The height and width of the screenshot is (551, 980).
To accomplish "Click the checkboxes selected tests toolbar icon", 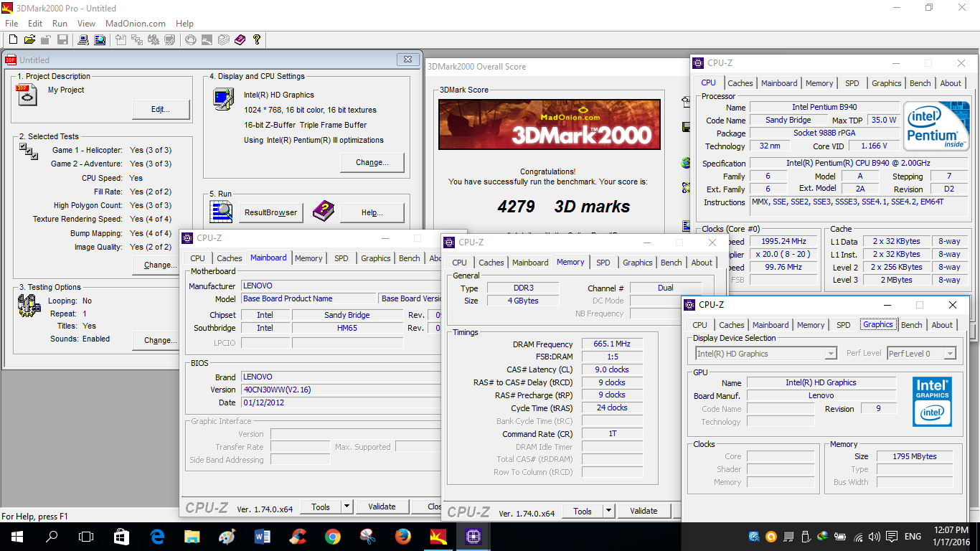I will (136, 39).
